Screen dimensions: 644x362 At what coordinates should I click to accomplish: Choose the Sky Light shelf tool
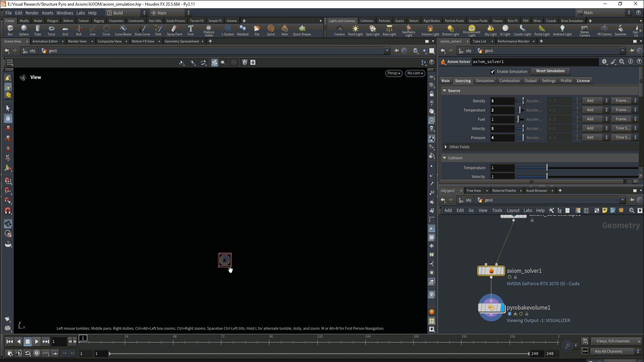click(490, 30)
